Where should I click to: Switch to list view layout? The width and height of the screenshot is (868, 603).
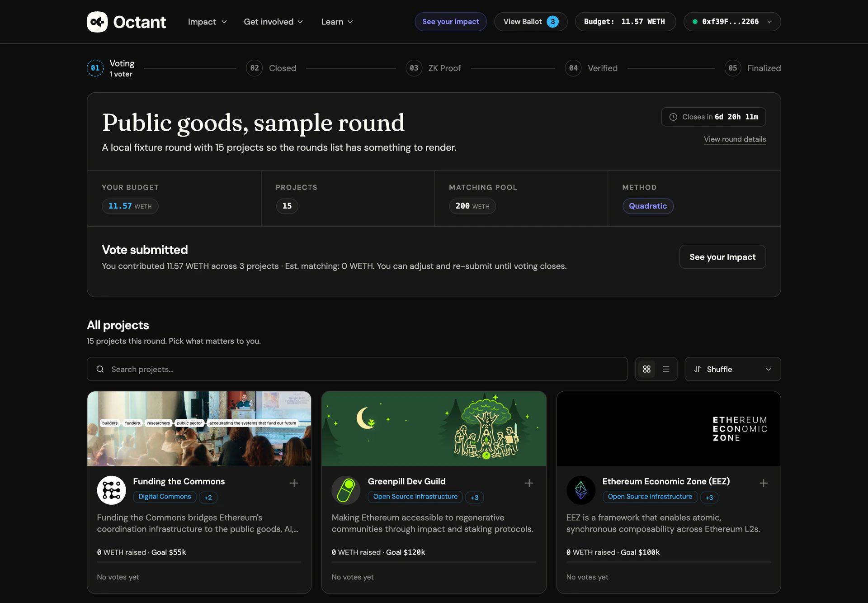coord(666,369)
